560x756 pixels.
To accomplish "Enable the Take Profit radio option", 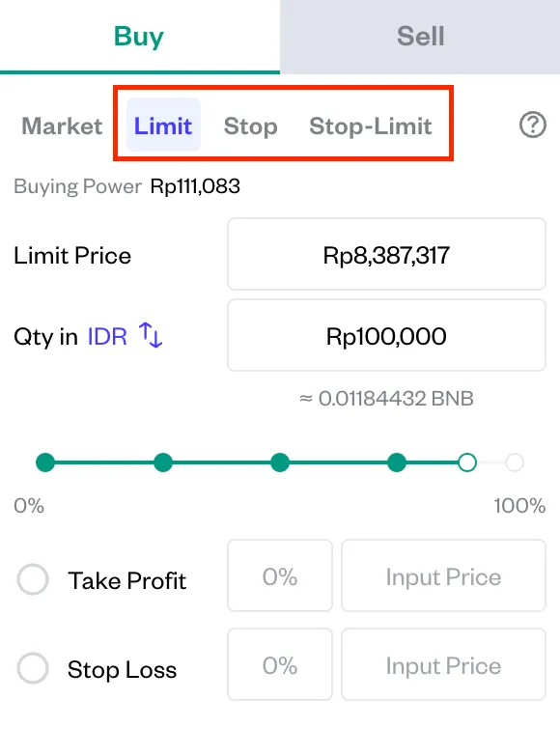I will pos(33,579).
